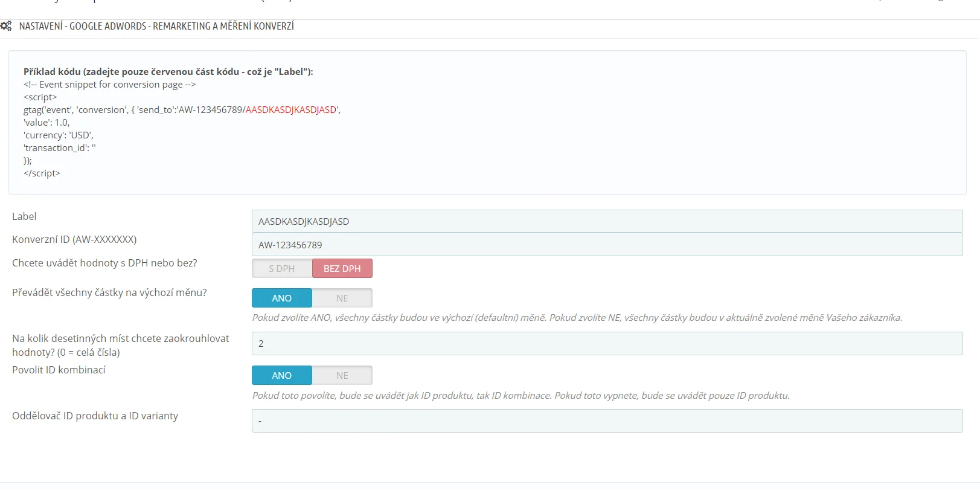
Task: Click the decimal places rounding field
Action: point(606,343)
